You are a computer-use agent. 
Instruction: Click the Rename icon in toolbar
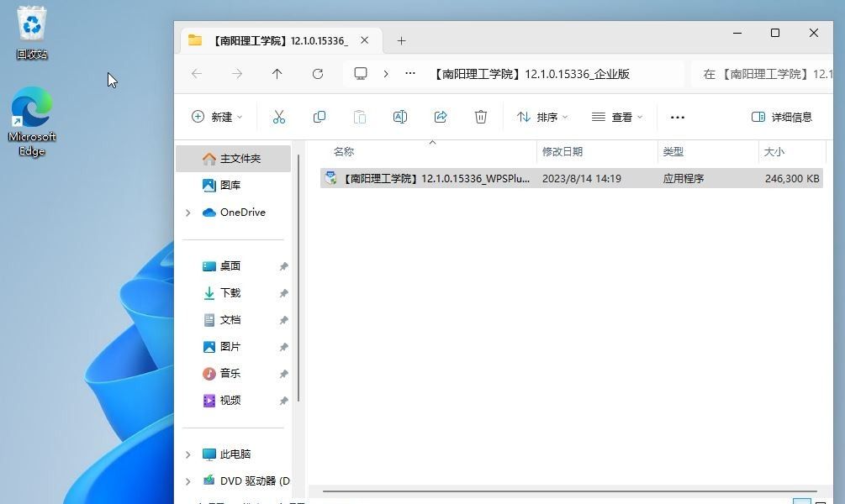400,117
